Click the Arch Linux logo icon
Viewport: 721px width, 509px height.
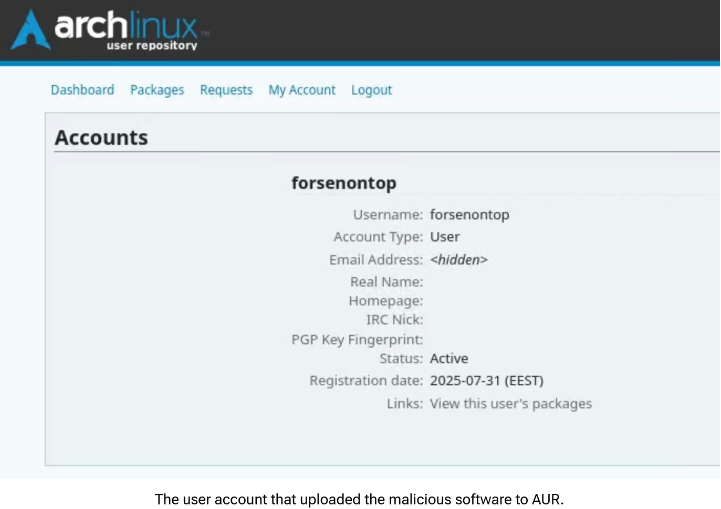pos(30,30)
